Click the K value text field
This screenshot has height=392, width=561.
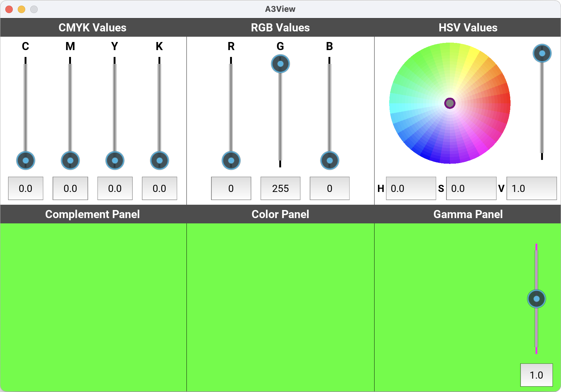coord(159,188)
